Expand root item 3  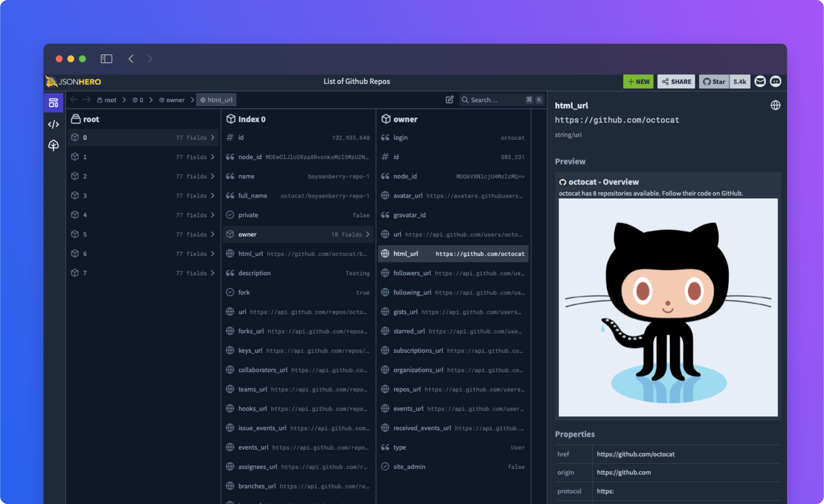(x=143, y=195)
